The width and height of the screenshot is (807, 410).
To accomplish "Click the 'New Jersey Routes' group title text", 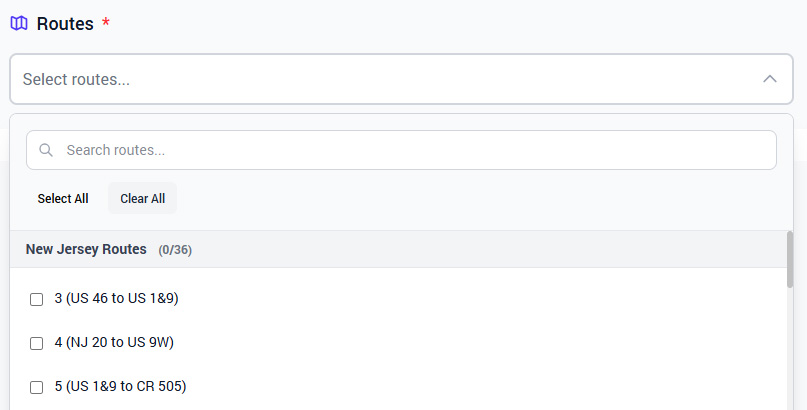I will [86, 249].
